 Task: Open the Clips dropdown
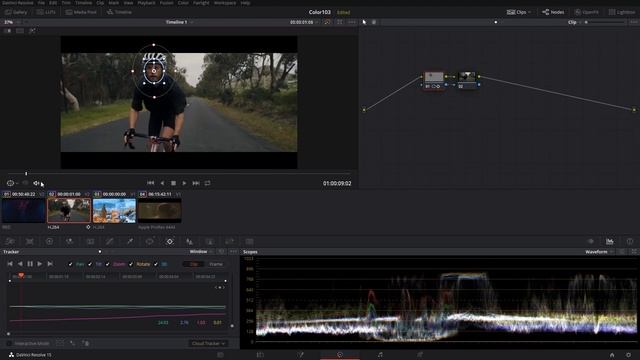tap(519, 12)
